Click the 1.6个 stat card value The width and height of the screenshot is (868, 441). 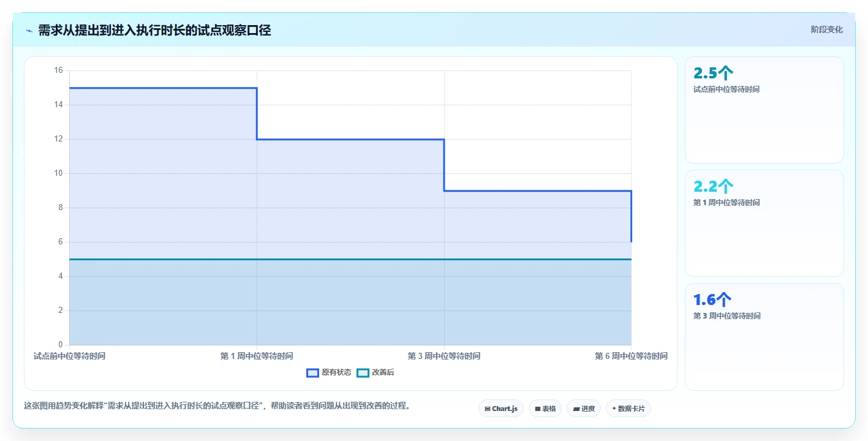click(x=712, y=300)
